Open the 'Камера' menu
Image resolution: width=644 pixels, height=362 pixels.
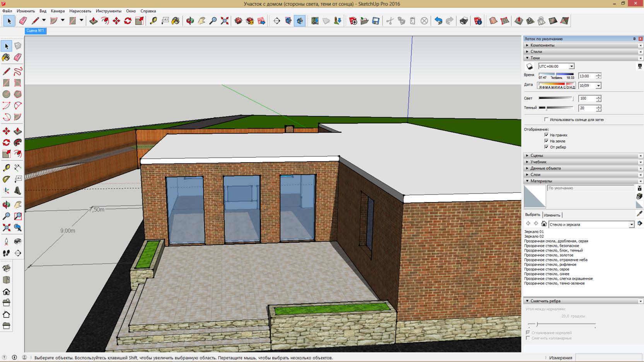pyautogui.click(x=58, y=11)
